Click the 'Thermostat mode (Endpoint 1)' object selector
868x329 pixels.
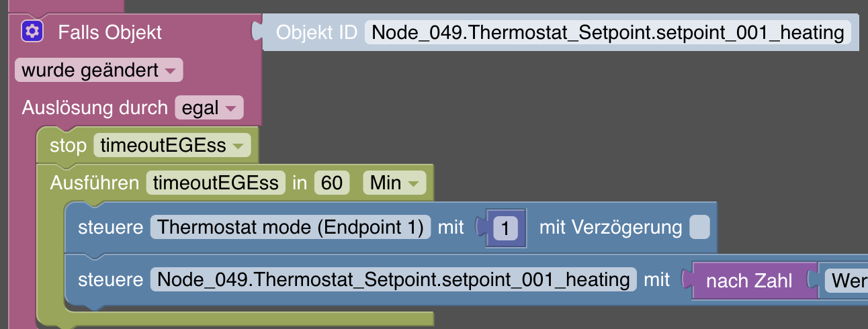[290, 228]
